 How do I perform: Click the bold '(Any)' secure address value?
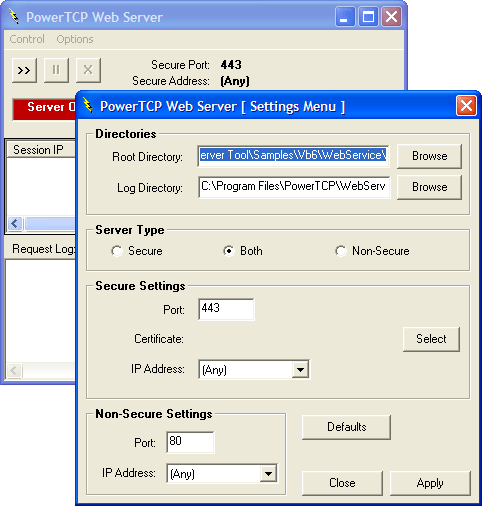[x=235, y=81]
